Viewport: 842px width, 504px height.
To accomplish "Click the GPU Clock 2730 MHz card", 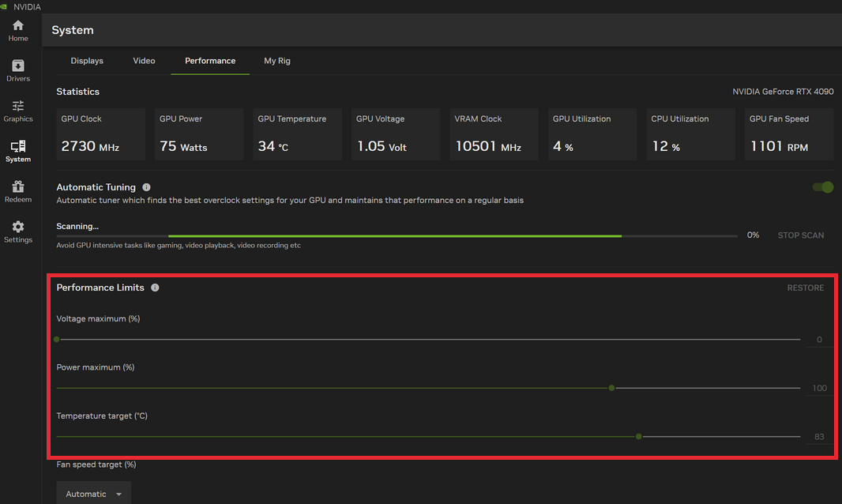I will click(100, 134).
